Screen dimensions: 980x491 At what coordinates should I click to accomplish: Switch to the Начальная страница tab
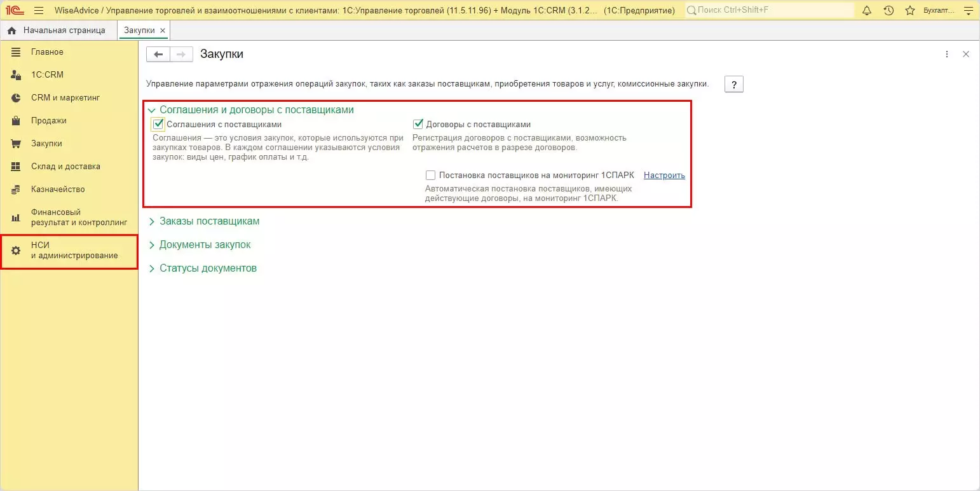tap(58, 31)
